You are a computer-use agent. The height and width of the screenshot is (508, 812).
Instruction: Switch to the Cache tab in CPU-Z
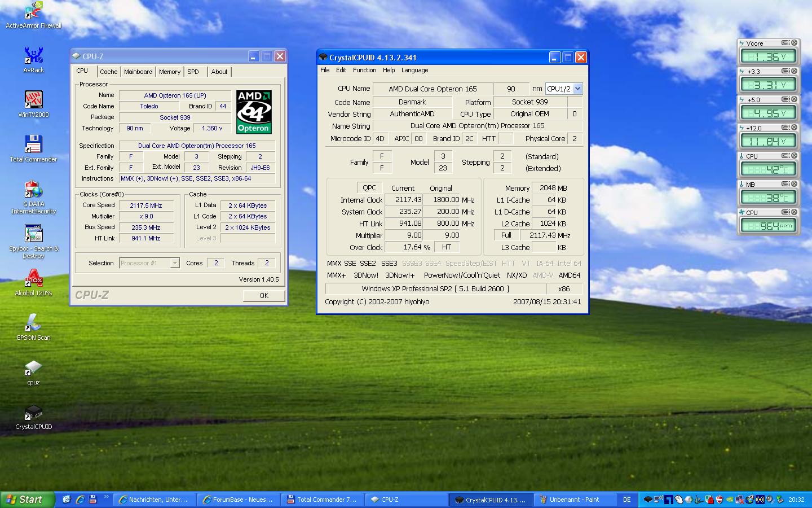click(109, 72)
